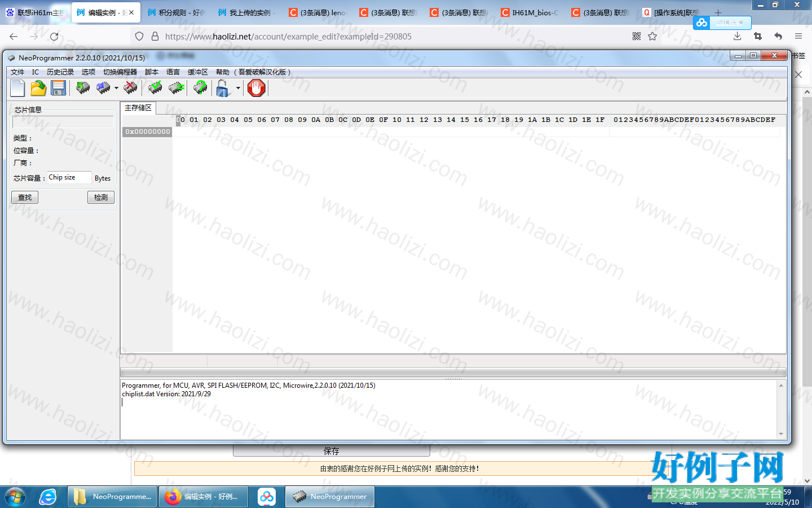Select the 主存储区 tab
The image size is (812, 508).
[x=138, y=108]
